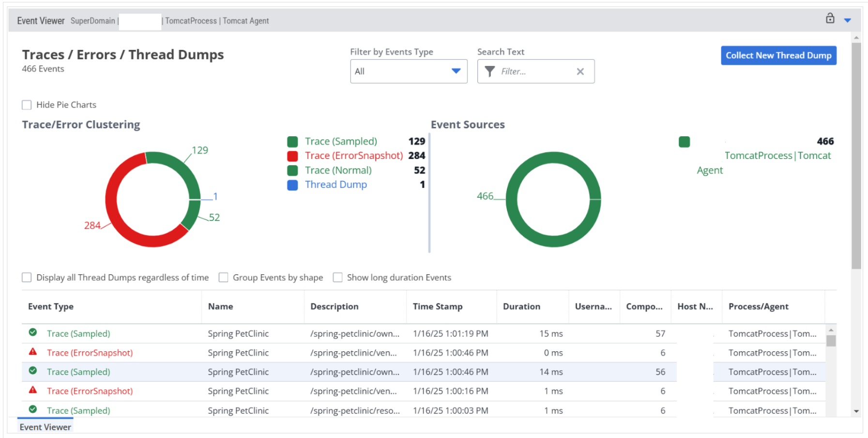Click green Trace (Normal) legend square
The width and height of the screenshot is (868, 438).
[292, 171]
